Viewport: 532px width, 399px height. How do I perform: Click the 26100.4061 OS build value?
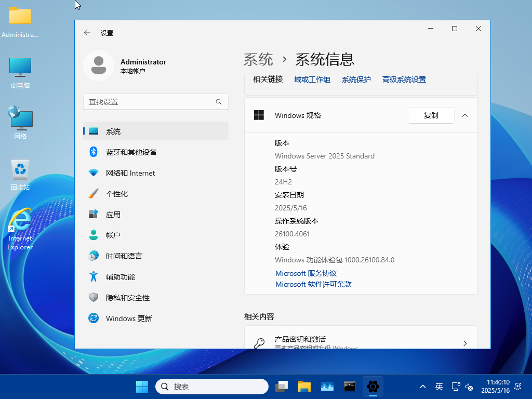[292, 234]
